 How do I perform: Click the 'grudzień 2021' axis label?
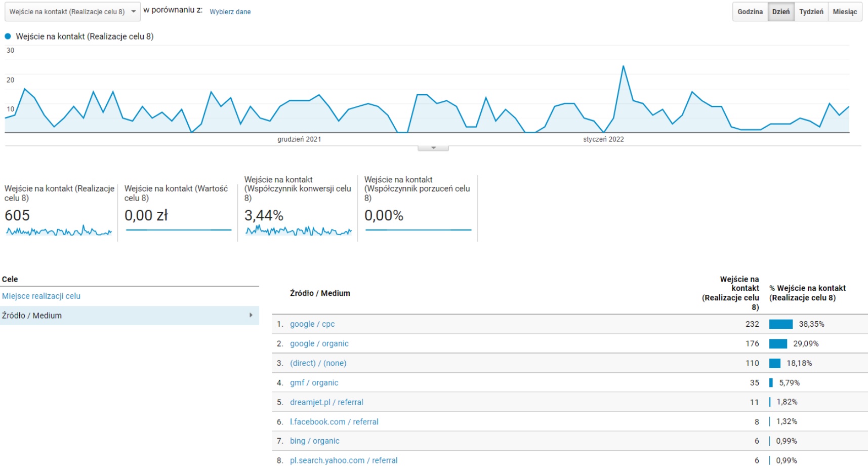(x=299, y=139)
